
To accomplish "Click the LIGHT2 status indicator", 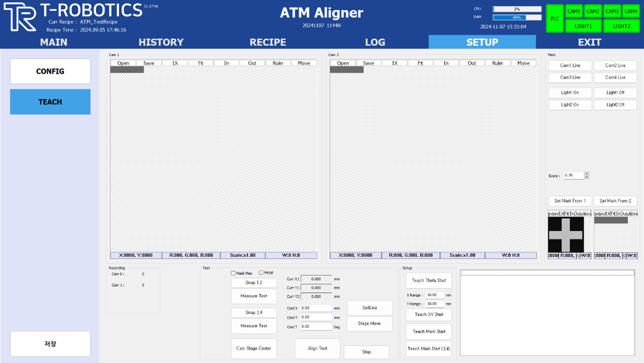I will click(x=621, y=26).
